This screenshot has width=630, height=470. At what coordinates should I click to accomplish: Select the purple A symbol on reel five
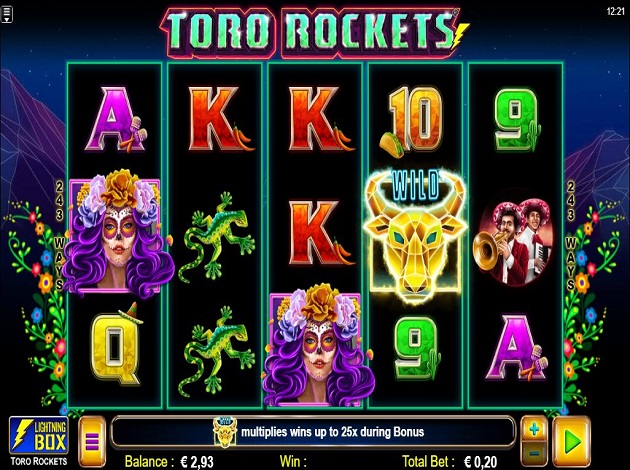click(516, 348)
